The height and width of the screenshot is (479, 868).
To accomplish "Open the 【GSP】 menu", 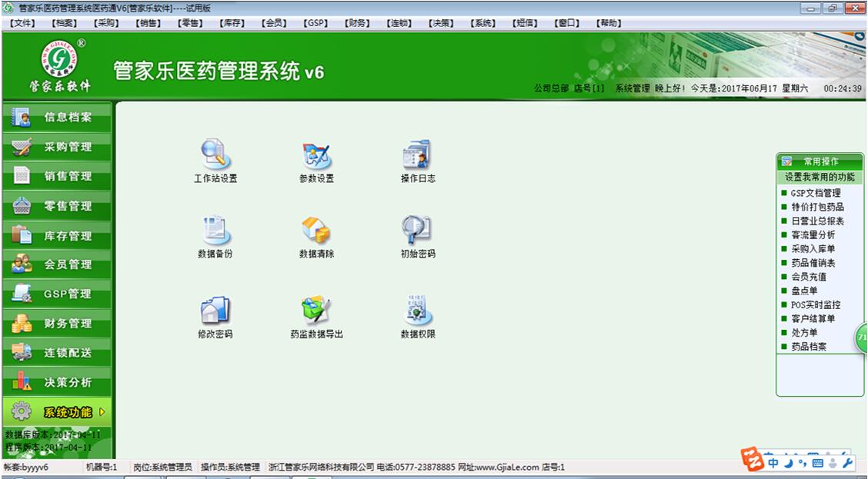I will pos(315,23).
